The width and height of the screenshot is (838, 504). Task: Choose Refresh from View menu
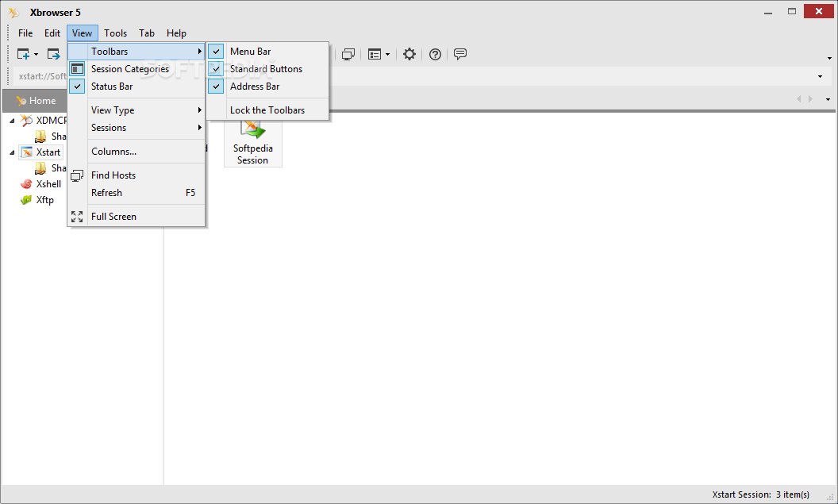click(136, 193)
